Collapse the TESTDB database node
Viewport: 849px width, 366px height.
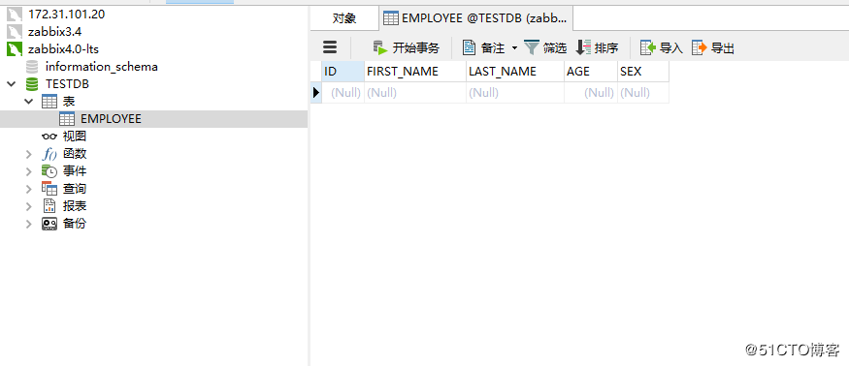[10, 84]
